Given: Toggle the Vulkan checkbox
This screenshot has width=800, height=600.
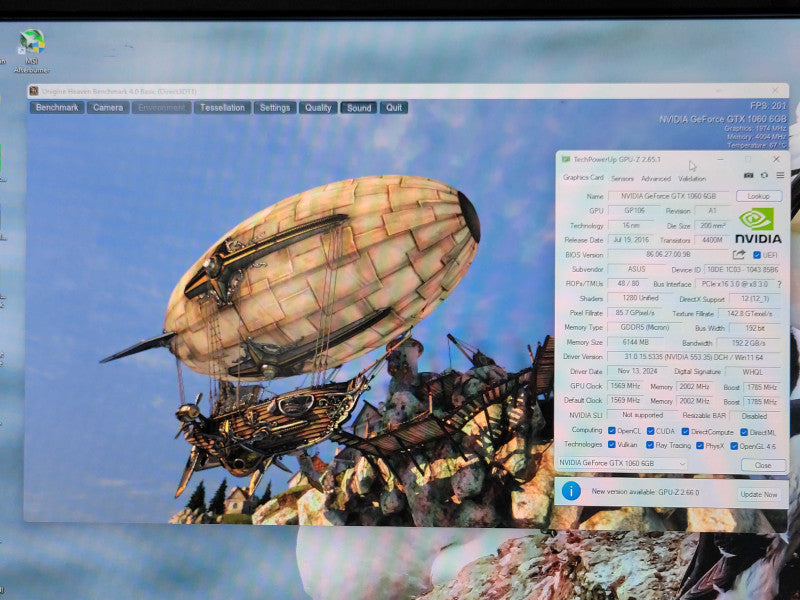Looking at the screenshot, I should (611, 444).
